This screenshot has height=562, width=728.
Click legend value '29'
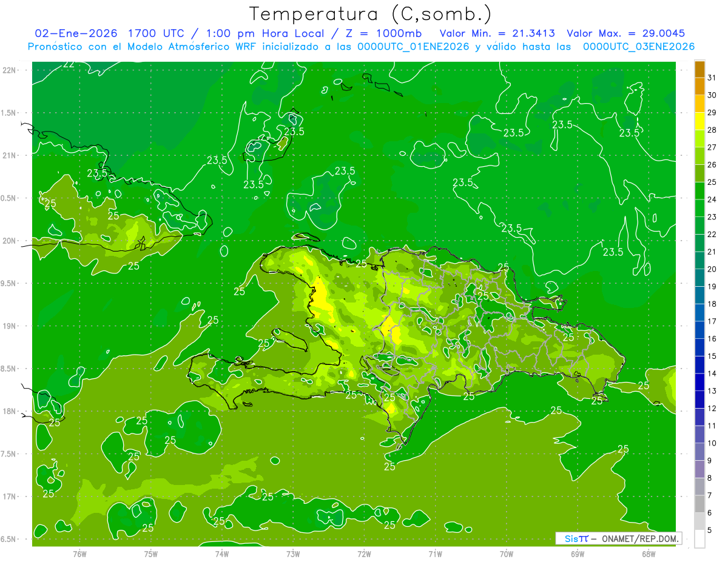point(712,112)
